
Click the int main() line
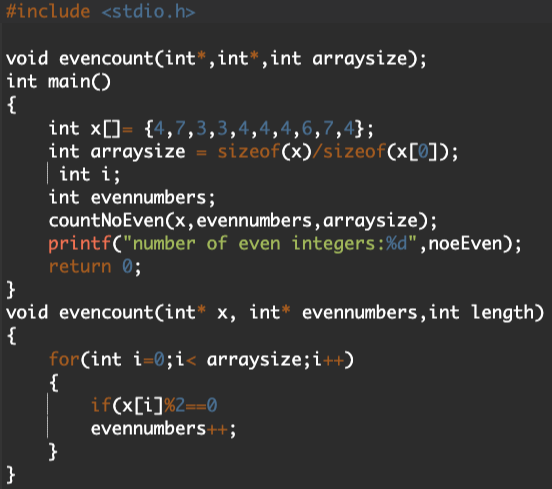click(x=58, y=82)
